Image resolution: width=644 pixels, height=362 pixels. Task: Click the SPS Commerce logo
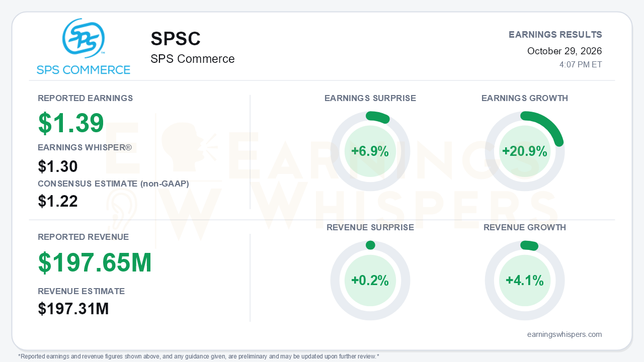(x=84, y=47)
